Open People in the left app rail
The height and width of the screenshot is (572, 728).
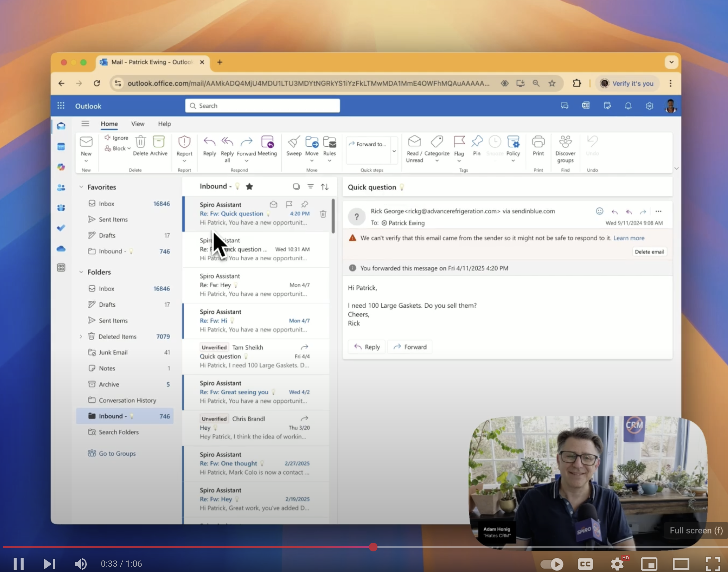[61, 187]
